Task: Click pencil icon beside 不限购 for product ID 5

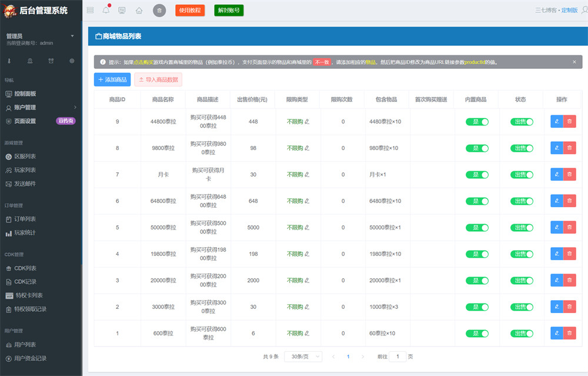Action: pos(307,228)
